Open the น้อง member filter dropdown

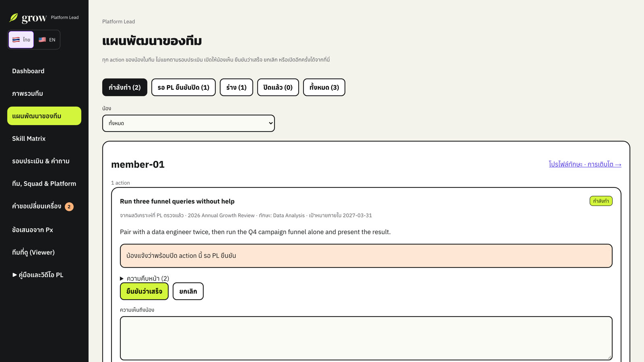coord(188,123)
